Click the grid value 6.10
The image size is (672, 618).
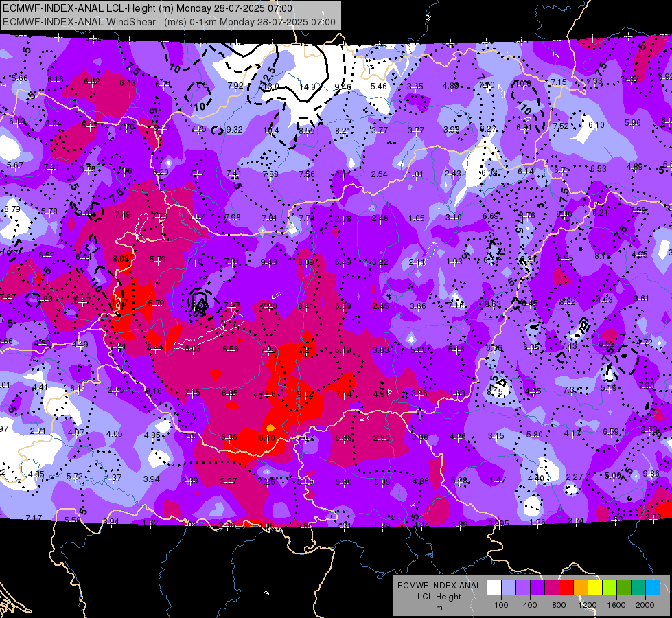click(x=596, y=125)
